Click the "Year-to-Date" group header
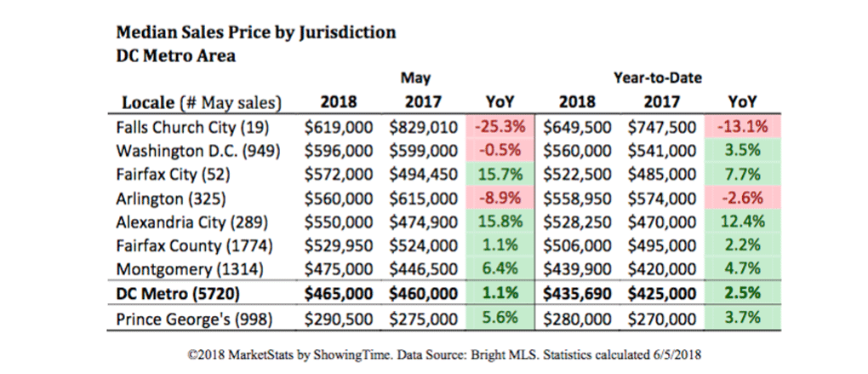Viewport: 868px width, 374px height. [658, 79]
